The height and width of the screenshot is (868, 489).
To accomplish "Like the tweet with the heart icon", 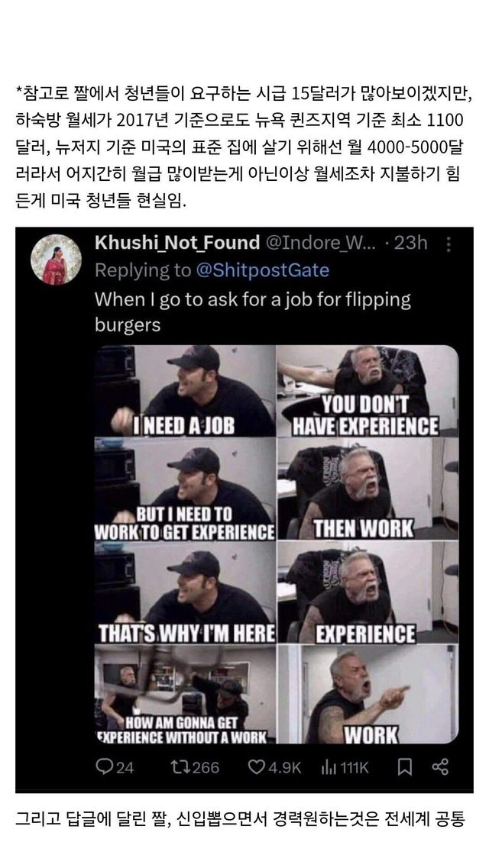I will (x=257, y=766).
